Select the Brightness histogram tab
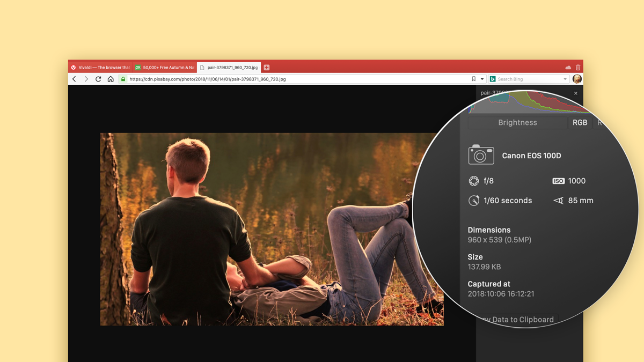Screen dimensions: 644x362 [517, 122]
